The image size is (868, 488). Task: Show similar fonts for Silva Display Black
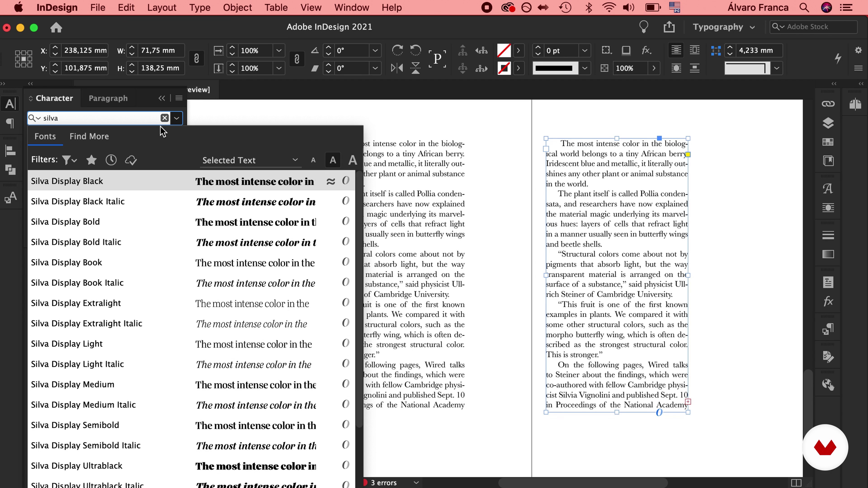pyautogui.click(x=330, y=181)
